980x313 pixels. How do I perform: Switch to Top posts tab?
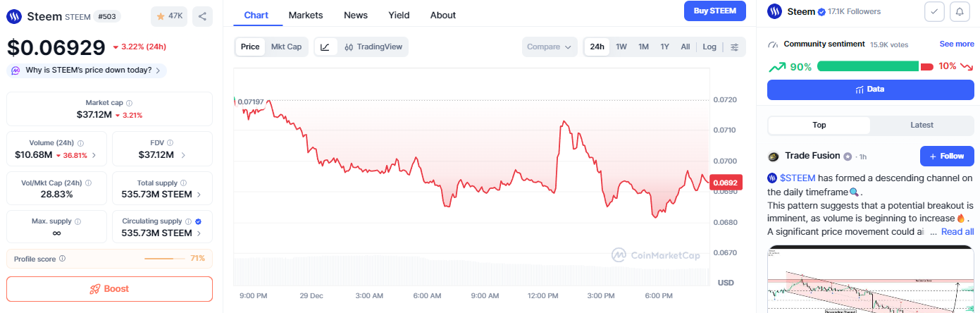coord(819,125)
